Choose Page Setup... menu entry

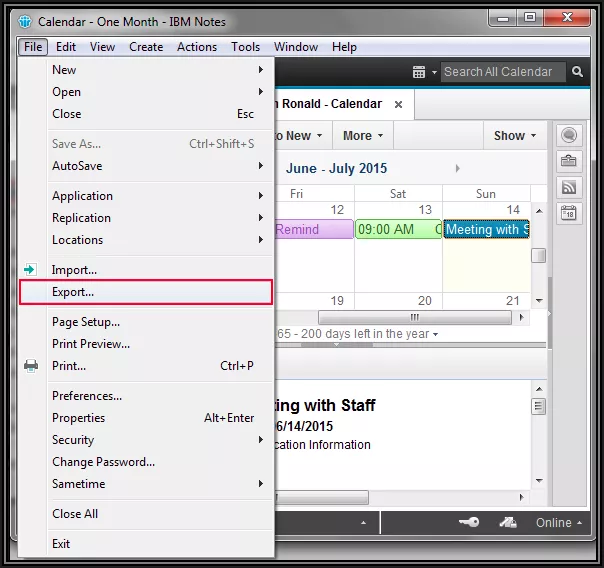coord(146,322)
